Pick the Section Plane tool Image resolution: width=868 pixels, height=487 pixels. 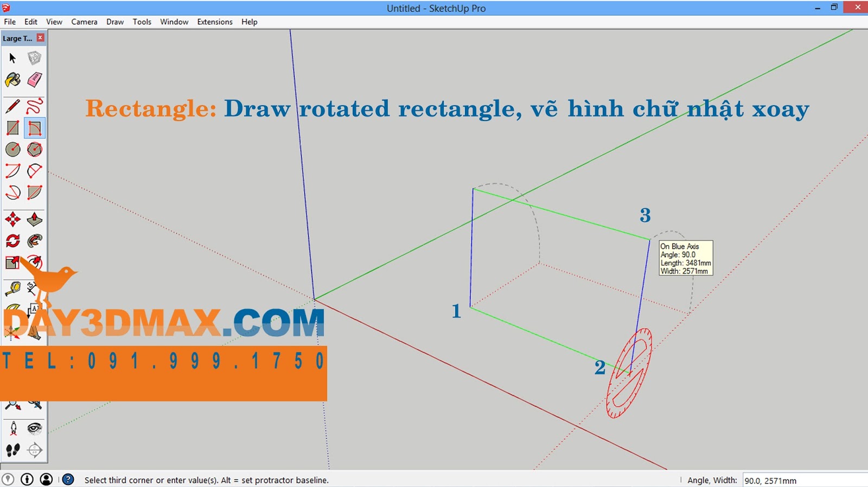35,450
